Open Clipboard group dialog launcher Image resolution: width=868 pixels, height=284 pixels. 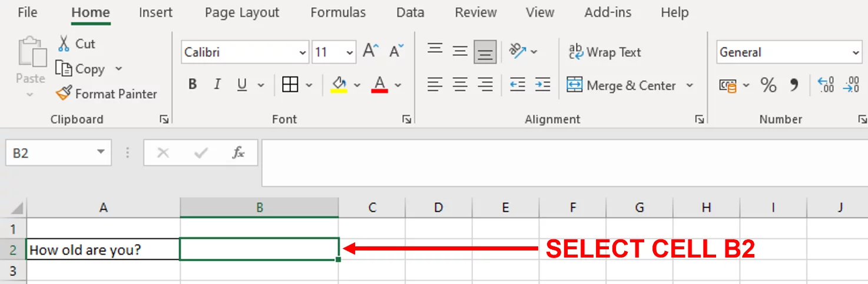tap(164, 119)
